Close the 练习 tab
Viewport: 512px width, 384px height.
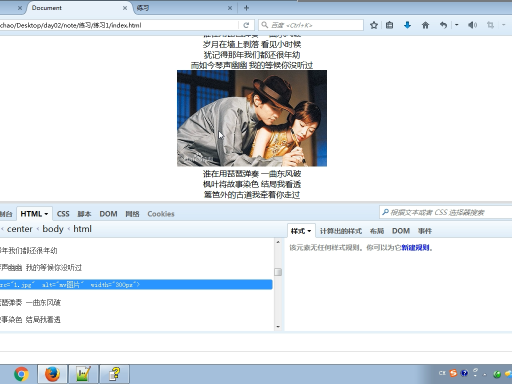pos(230,8)
